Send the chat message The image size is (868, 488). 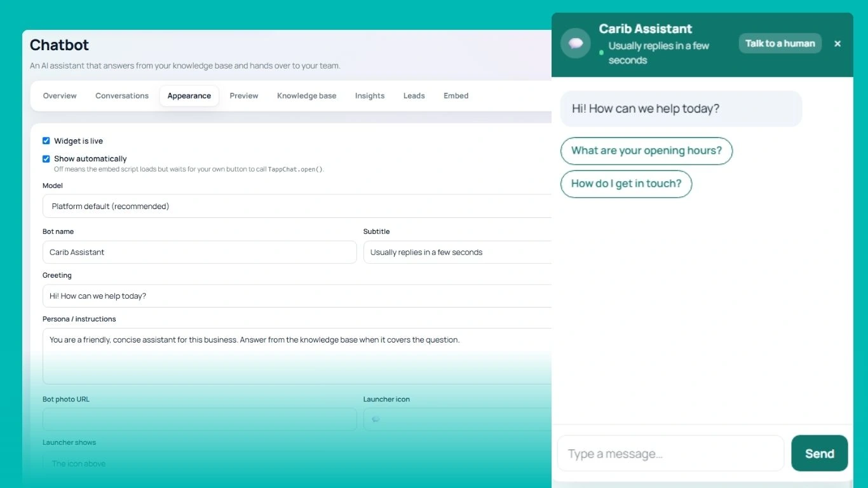pos(820,454)
